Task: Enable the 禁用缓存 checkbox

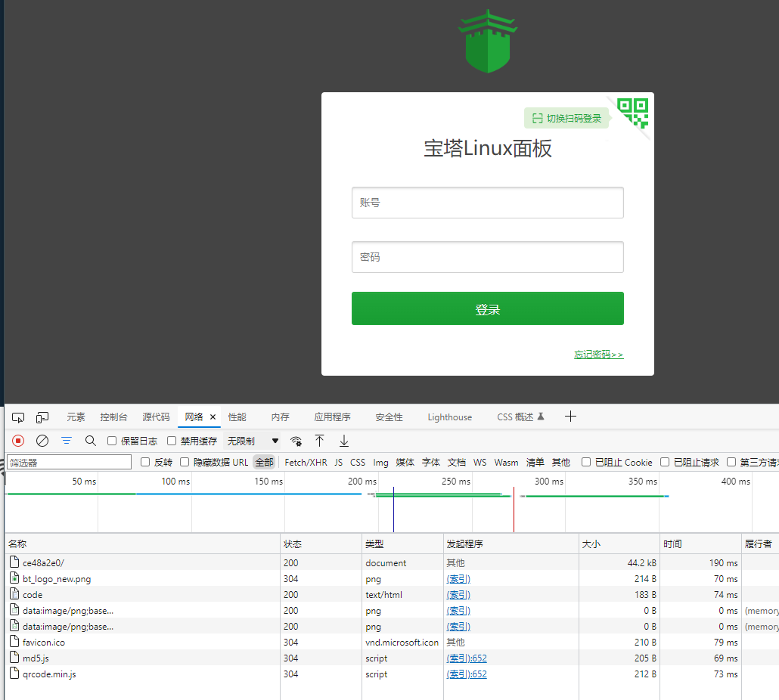Action: coord(172,441)
